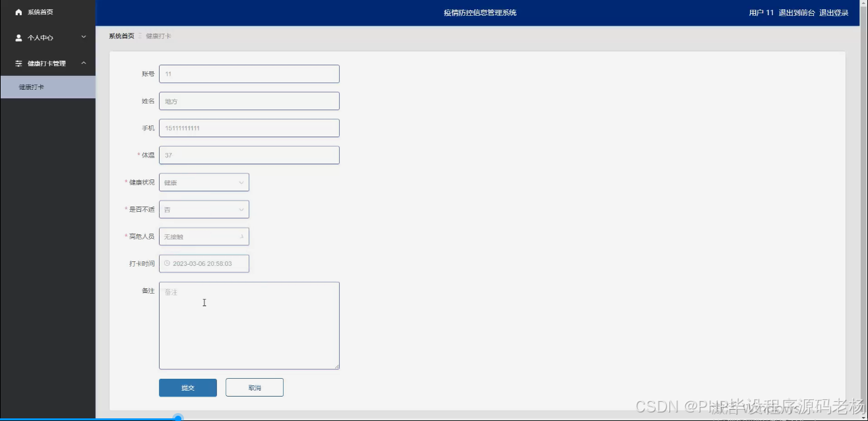Click the 疫情防控信息管理系统 title

coord(480,13)
